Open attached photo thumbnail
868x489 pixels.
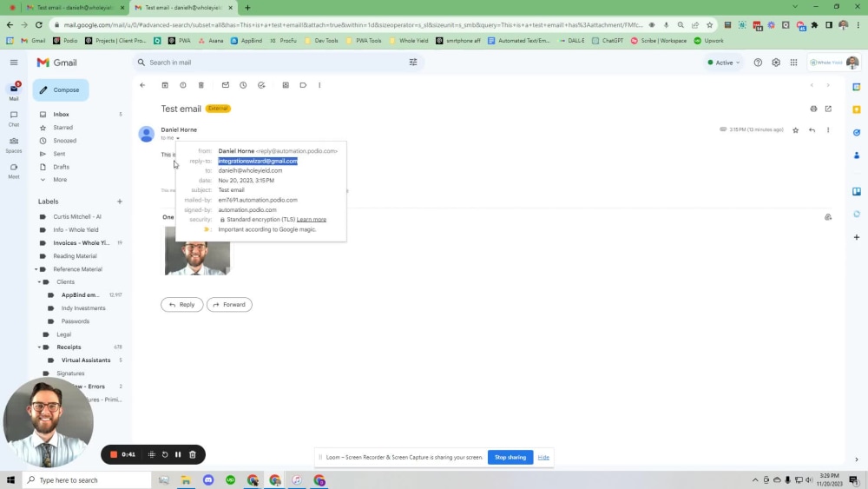pos(197,250)
